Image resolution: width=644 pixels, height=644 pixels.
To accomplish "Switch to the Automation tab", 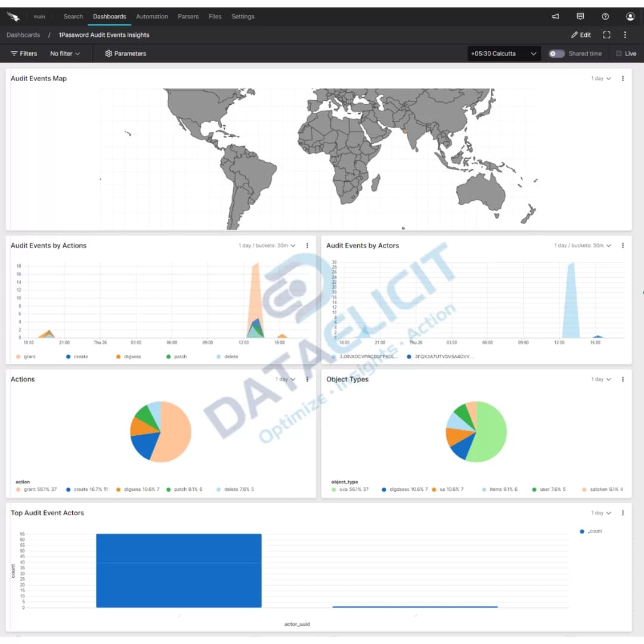I will tap(152, 17).
